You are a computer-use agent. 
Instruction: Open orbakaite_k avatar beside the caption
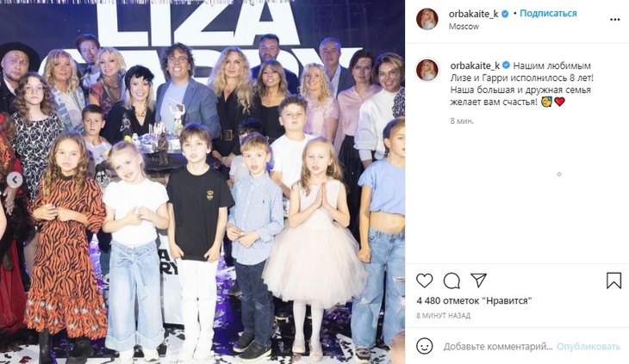pos(427,70)
